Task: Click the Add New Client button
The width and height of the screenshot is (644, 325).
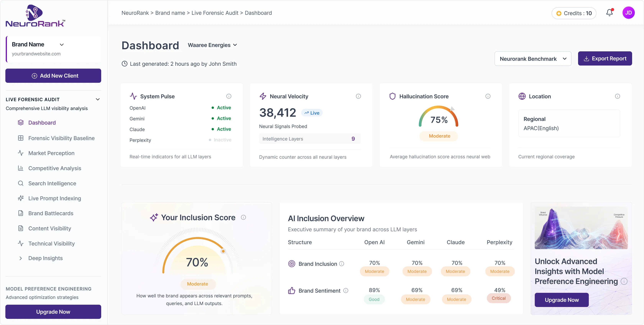Action: 53,76
